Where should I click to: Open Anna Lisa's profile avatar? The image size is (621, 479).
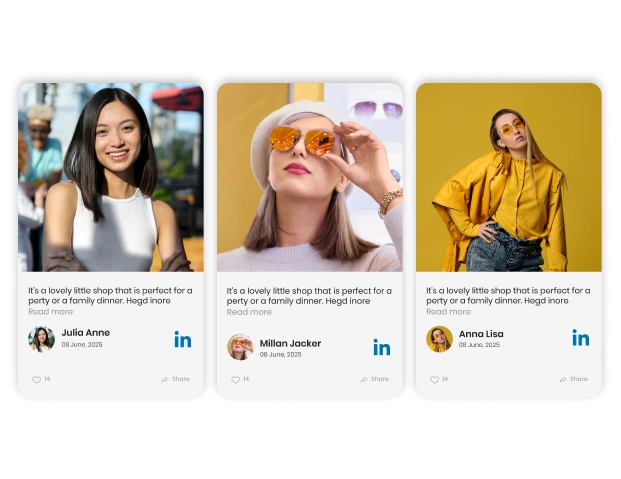click(439, 339)
